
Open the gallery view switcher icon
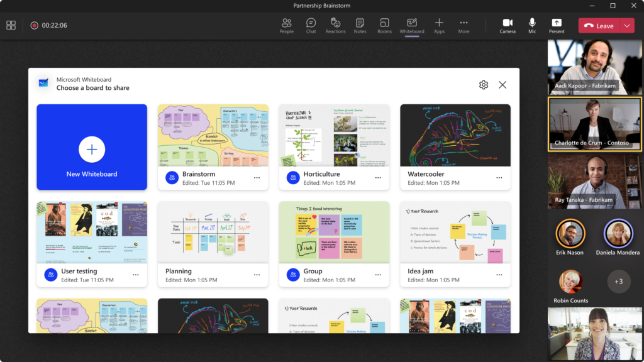(x=10, y=25)
